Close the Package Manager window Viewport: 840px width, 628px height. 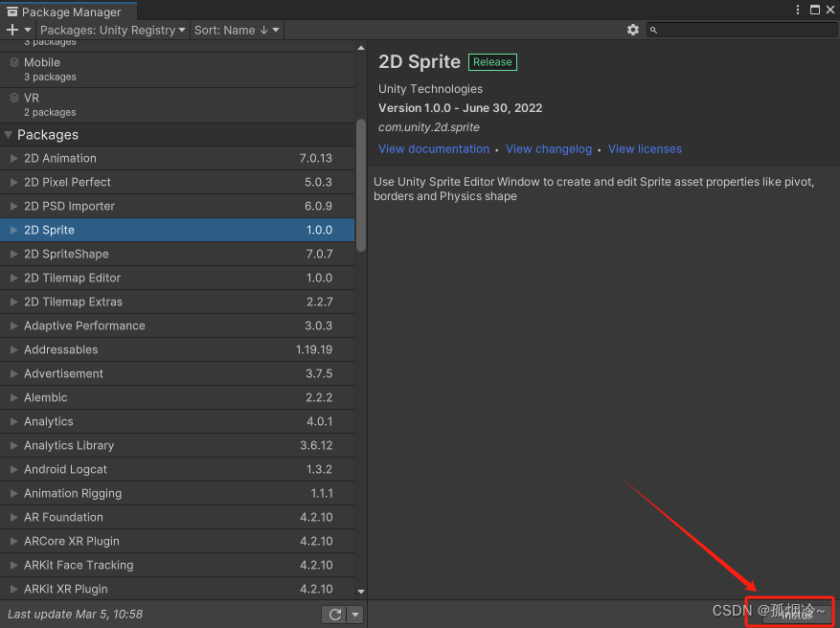830,10
